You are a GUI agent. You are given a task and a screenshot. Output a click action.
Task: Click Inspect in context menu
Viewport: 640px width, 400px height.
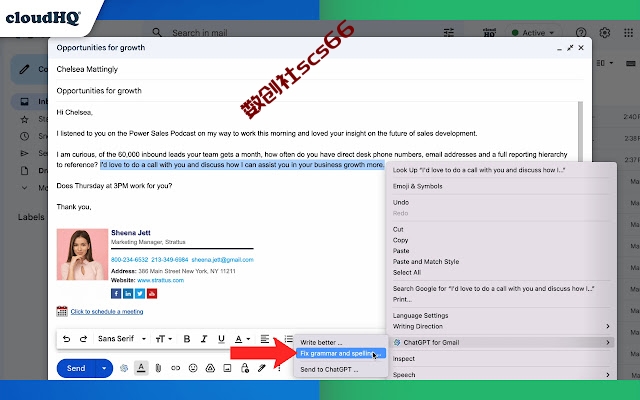404,359
